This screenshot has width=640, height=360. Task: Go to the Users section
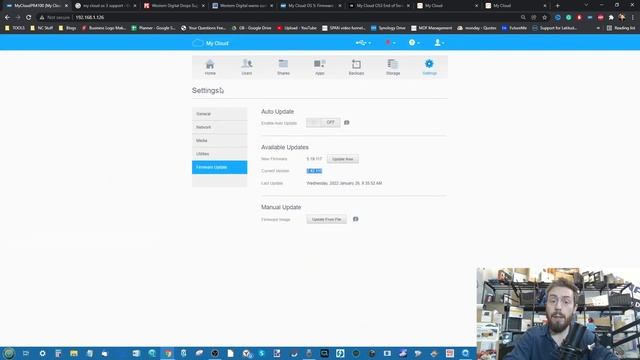tap(247, 67)
